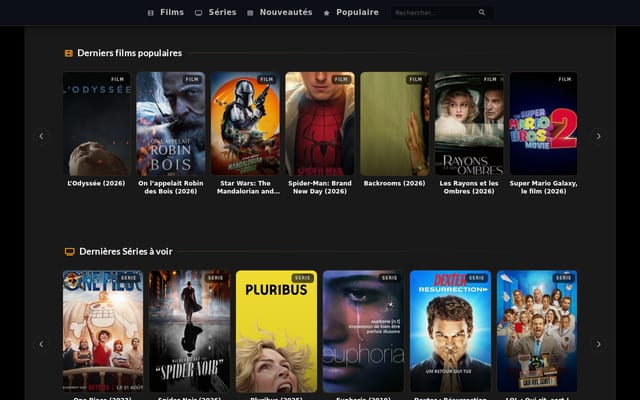This screenshot has height=400, width=640.
Task: Click FILM badge on Super Mario poster
Action: 564,79
